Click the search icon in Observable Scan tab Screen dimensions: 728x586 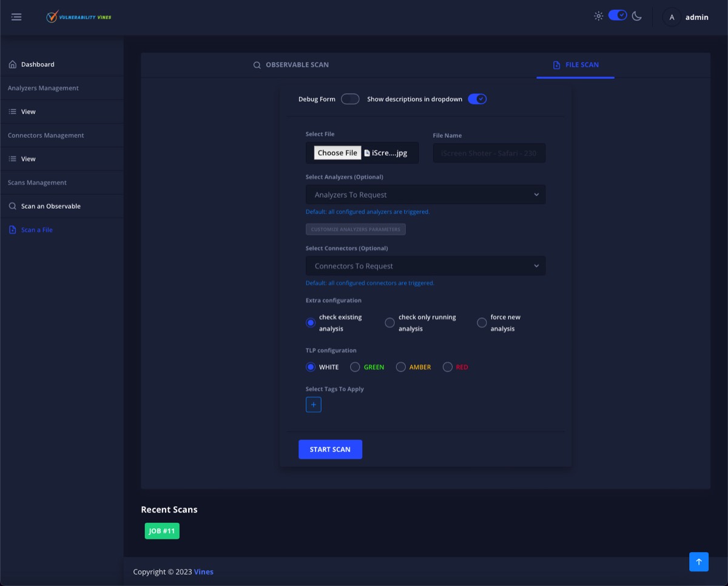tap(257, 65)
